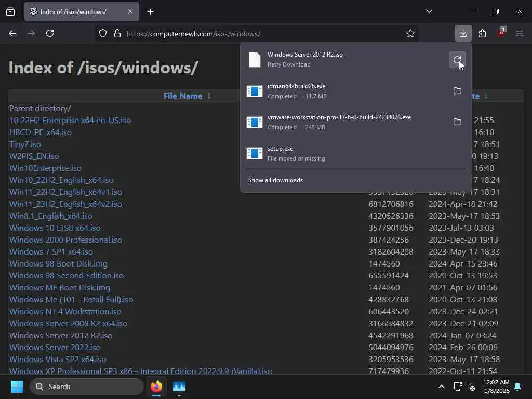532x399 pixels.
Task: Select idman642build26.exe download entry name
Action: (x=297, y=86)
